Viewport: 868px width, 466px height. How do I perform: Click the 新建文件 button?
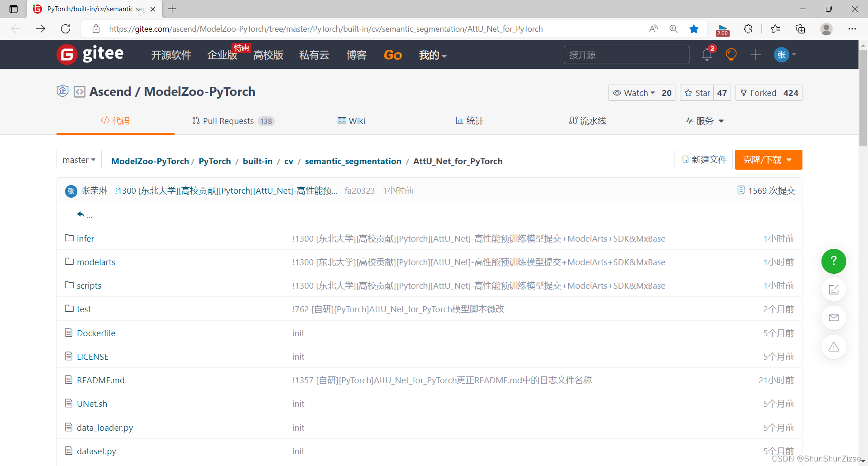point(703,160)
